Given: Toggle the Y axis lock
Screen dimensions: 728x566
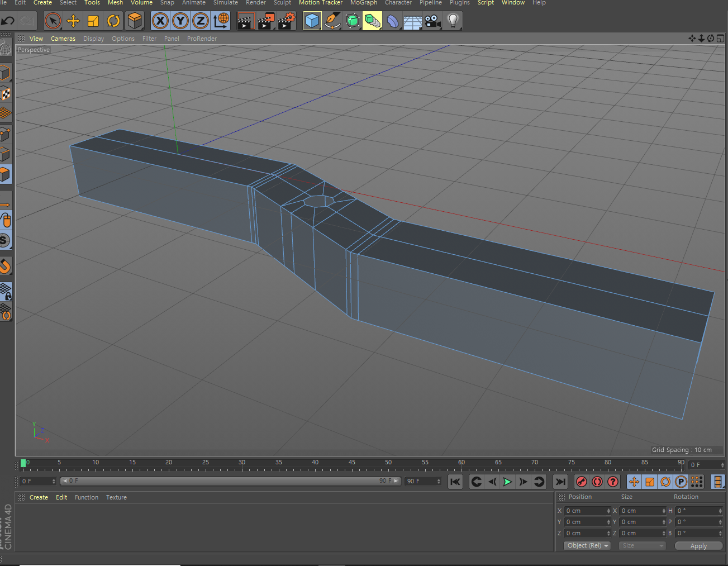Looking at the screenshot, I should pos(180,21).
